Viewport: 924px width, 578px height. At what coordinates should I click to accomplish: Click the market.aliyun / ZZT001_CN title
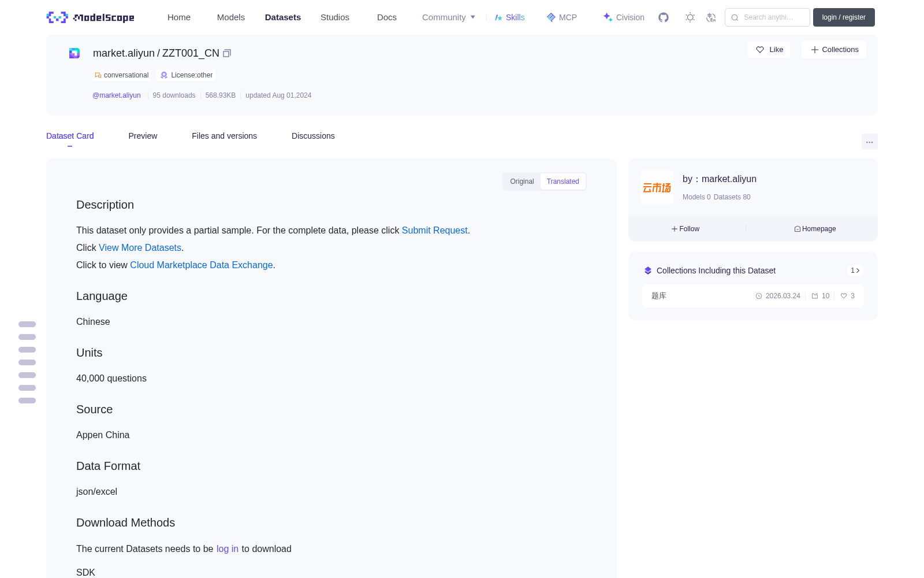click(156, 53)
